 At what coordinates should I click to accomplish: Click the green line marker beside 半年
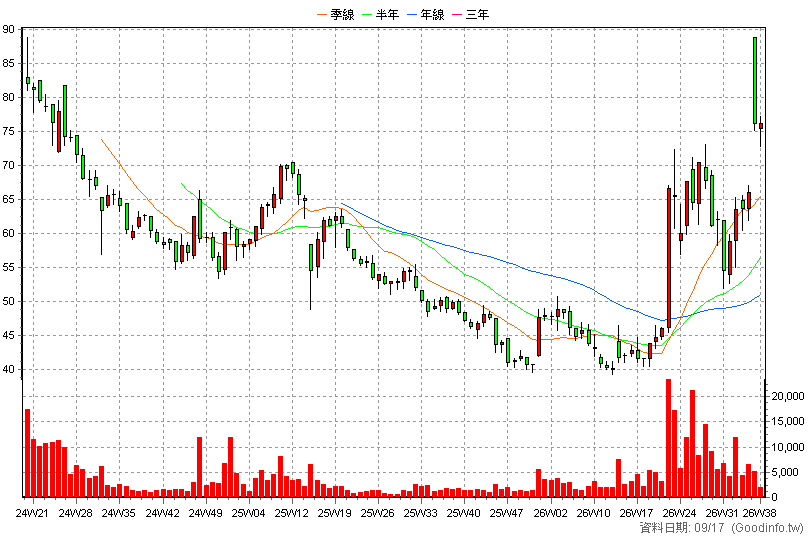(368, 14)
